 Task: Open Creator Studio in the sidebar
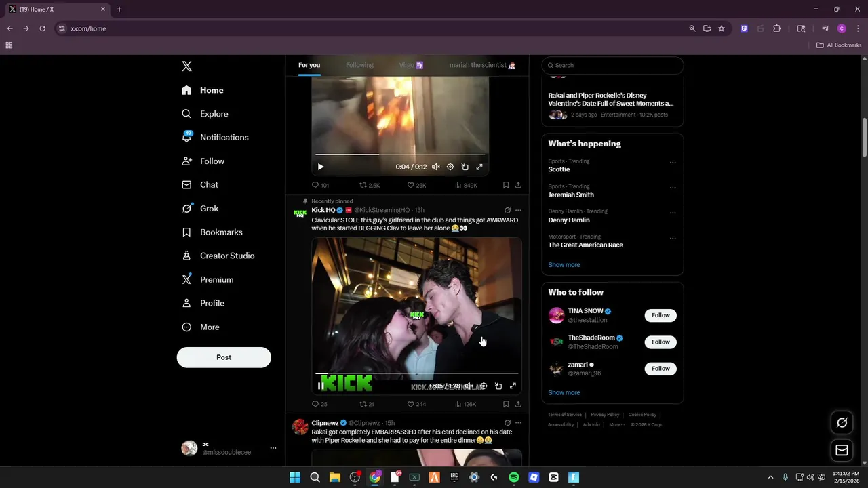click(x=218, y=256)
